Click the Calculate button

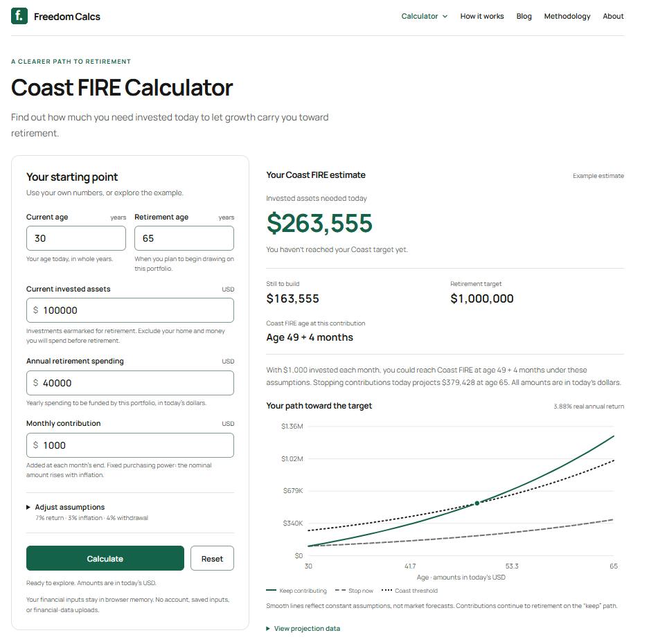pos(105,558)
